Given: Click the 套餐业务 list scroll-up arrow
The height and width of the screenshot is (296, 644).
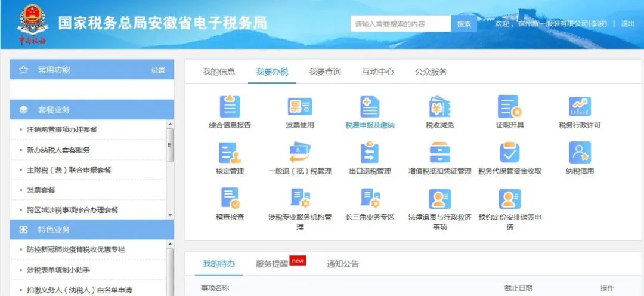Looking at the screenshot, I should click(x=170, y=124).
